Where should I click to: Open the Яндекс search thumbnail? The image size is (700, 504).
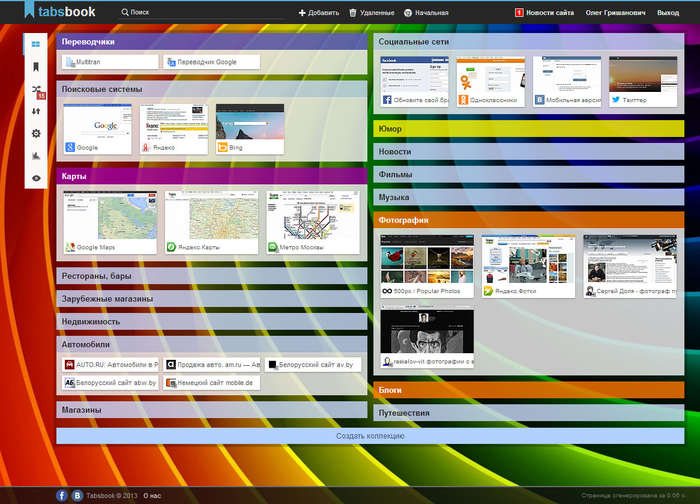174,129
